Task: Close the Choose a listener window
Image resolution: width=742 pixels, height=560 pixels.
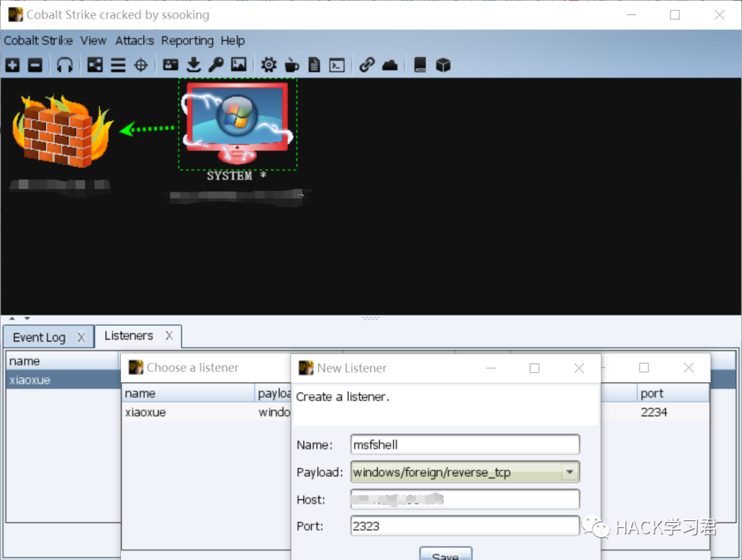Action: 688,368
